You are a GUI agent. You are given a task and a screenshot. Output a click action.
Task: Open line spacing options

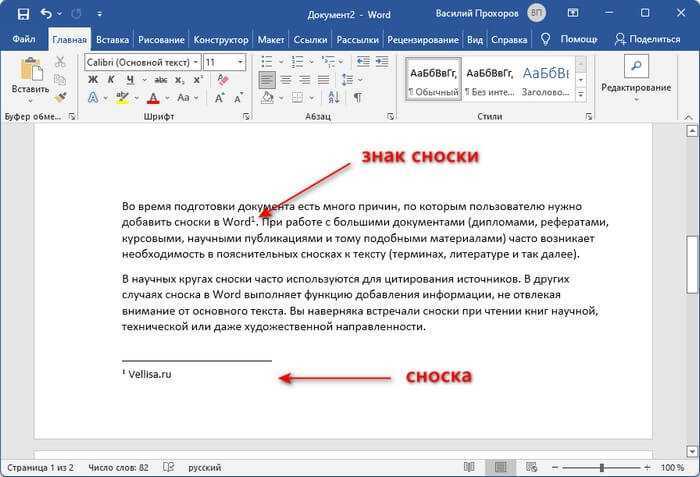tap(348, 80)
